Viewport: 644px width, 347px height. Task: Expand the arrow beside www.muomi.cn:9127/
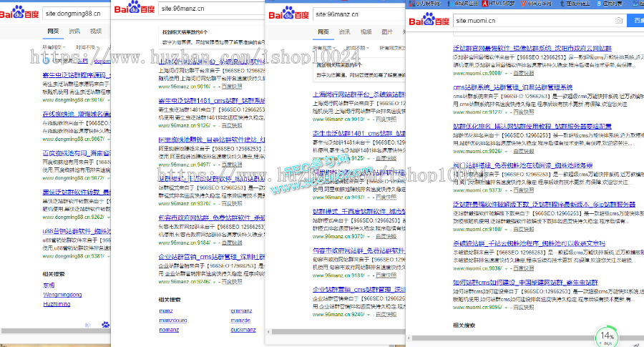(x=506, y=112)
